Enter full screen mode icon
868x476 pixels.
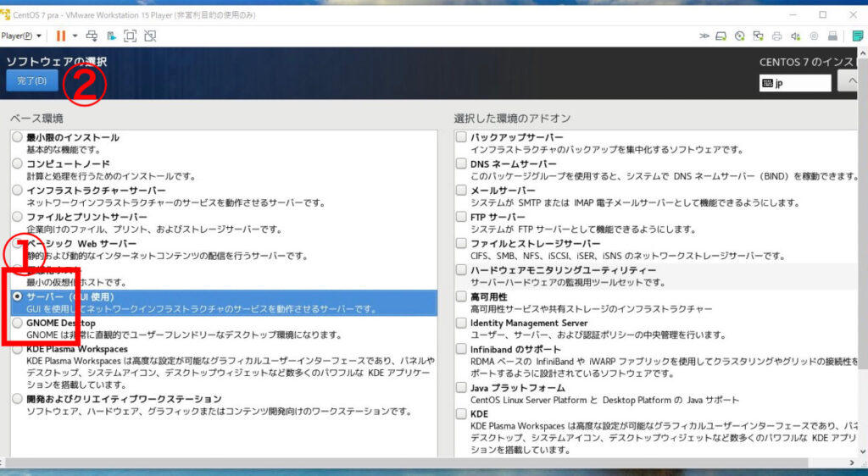pyautogui.click(x=130, y=36)
